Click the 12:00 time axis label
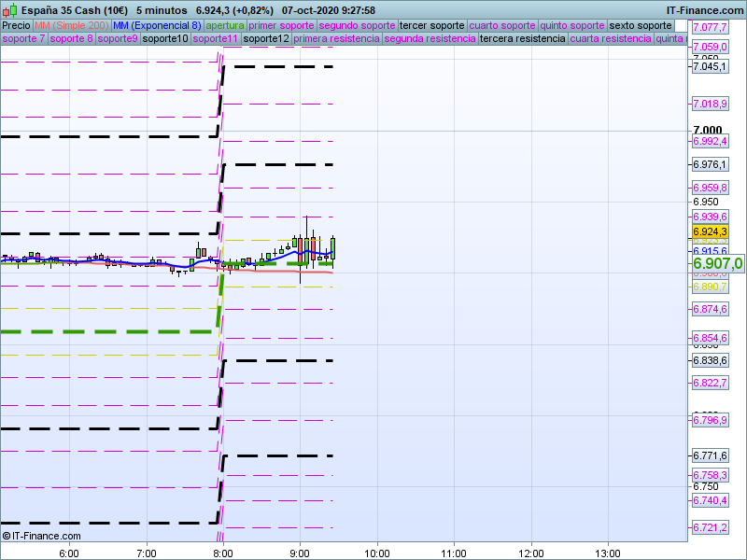This screenshot has width=747, height=560. (x=531, y=553)
